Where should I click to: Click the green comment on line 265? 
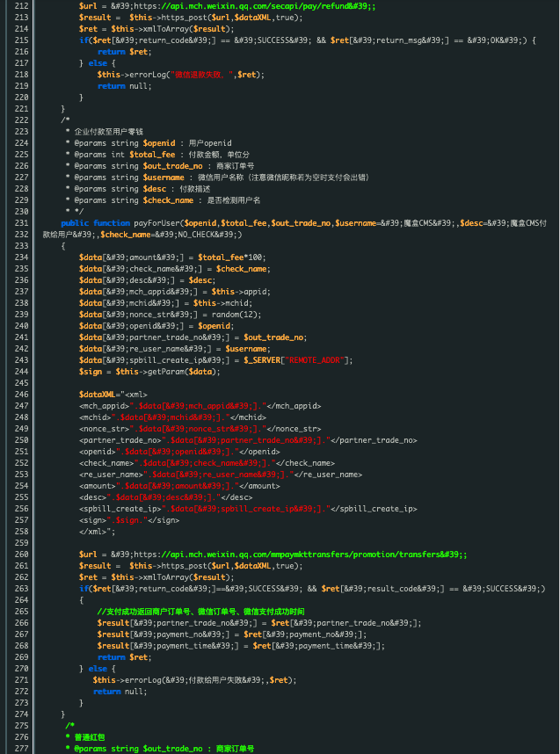(201, 612)
